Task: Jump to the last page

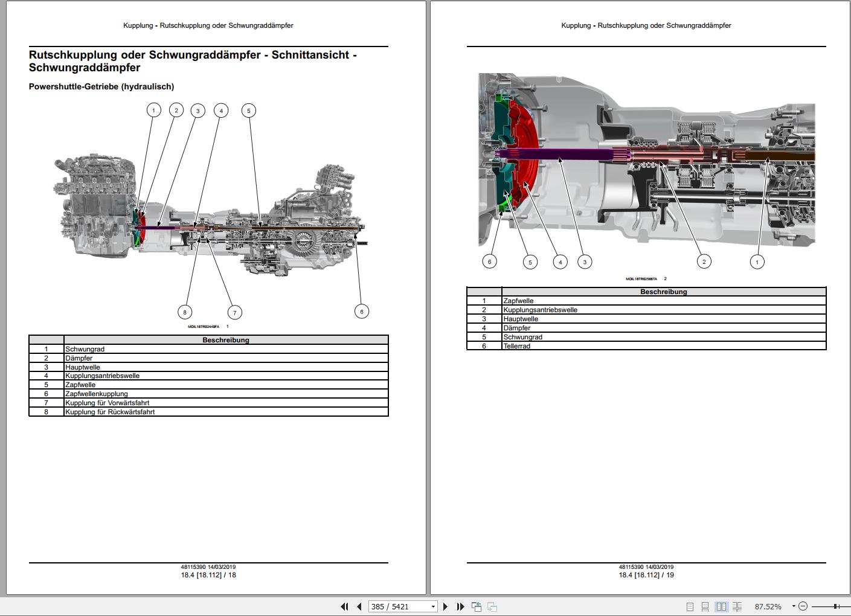Action: tap(460, 606)
